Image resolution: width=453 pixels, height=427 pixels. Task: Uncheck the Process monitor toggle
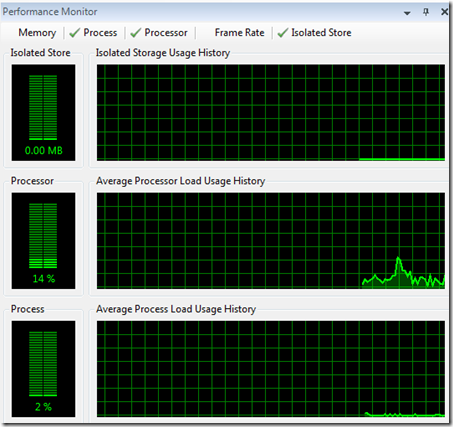pyautogui.click(x=93, y=33)
